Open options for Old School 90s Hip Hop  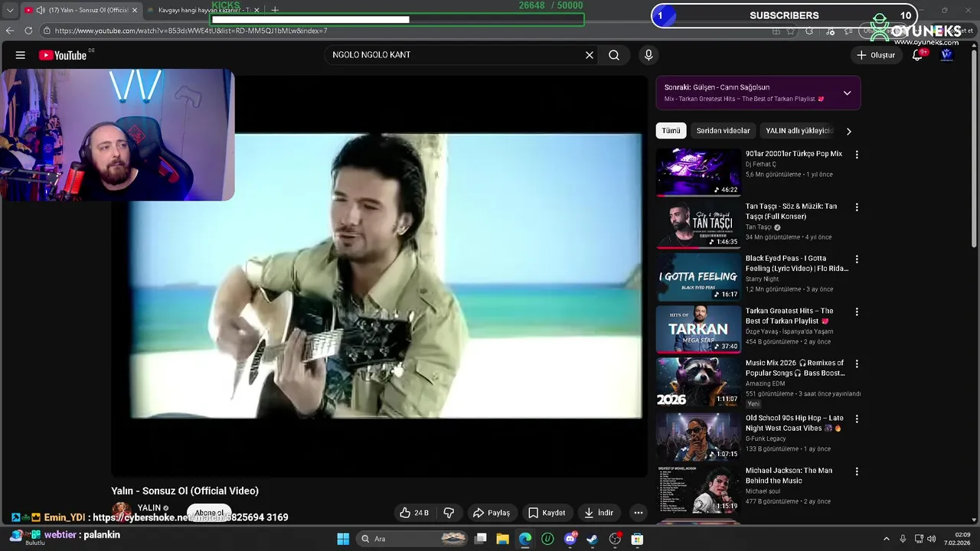857,419
